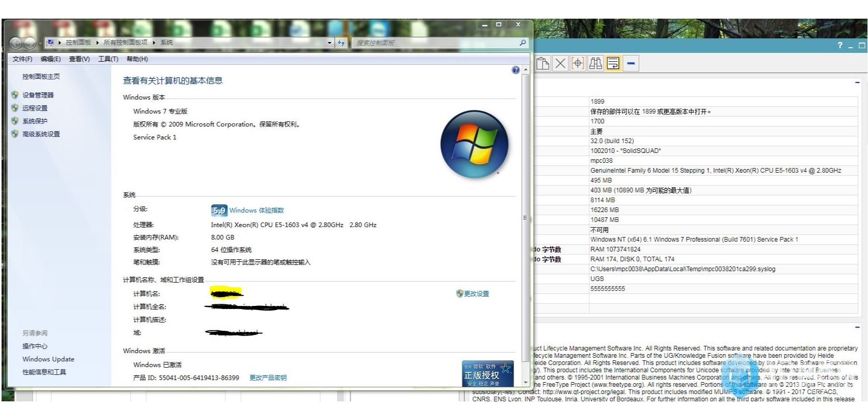
Task: Select the '32.0 (build 152)' row
Action: (x=723, y=141)
